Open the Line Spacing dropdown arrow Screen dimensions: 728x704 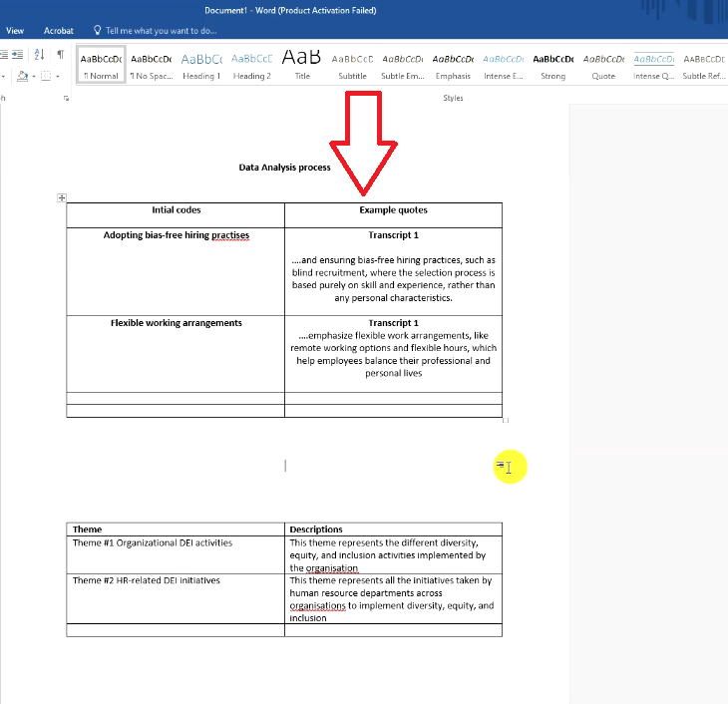coord(3,76)
